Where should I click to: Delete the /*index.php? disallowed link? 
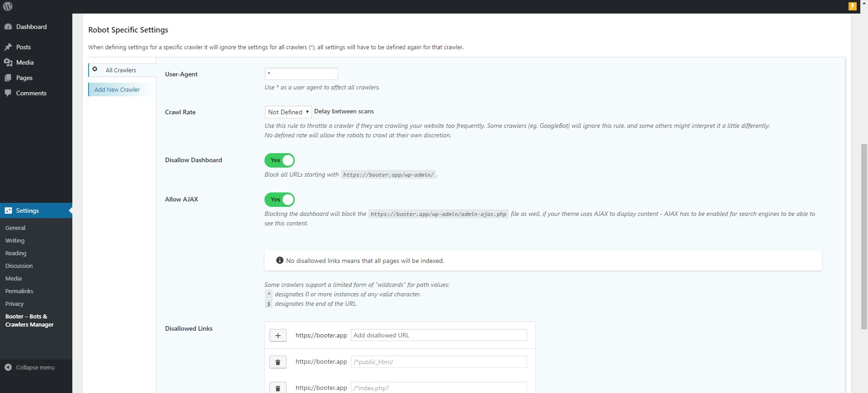(278, 388)
